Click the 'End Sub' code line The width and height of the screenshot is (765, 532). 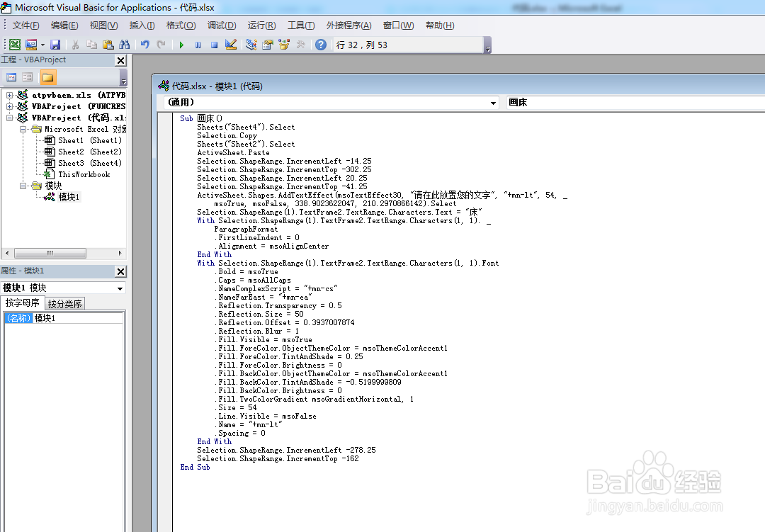pos(195,467)
